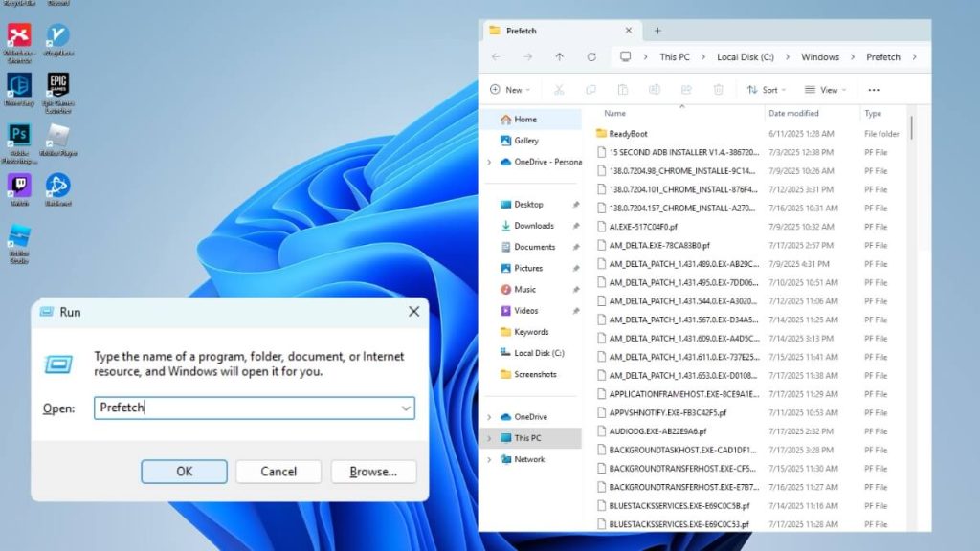The height and width of the screenshot is (551, 980).
Task: Click the Copy toolbar icon
Action: (590, 89)
